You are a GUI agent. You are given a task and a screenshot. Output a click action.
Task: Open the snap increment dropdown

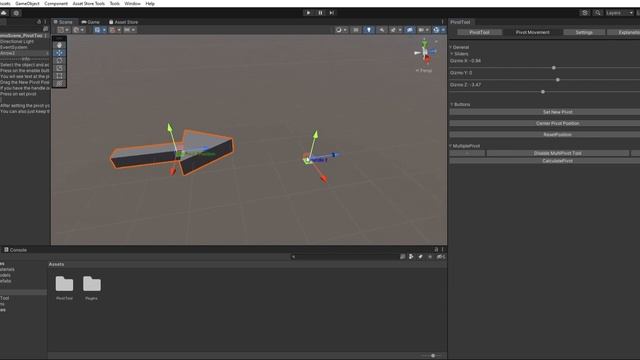[129, 30]
